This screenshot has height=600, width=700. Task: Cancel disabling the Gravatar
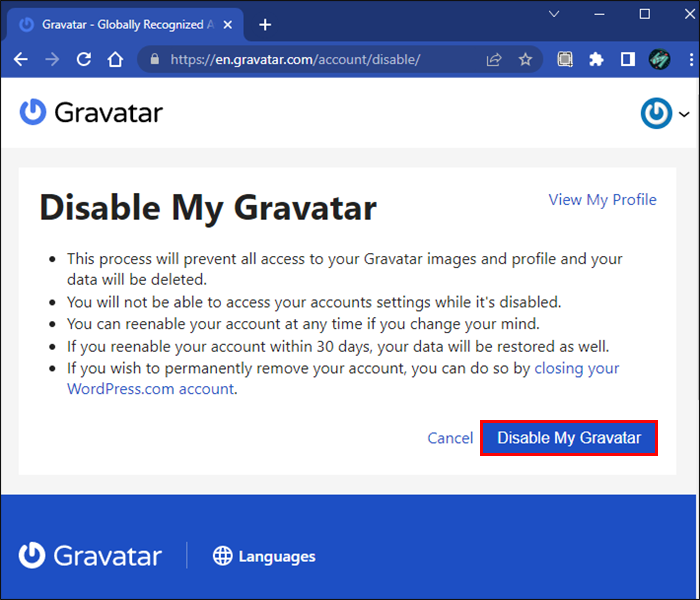(450, 438)
